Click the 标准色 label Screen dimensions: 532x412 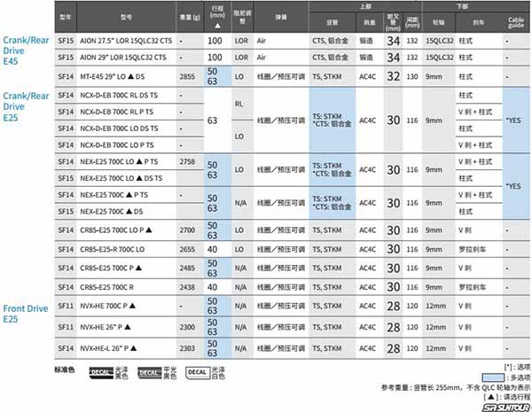click(x=65, y=369)
